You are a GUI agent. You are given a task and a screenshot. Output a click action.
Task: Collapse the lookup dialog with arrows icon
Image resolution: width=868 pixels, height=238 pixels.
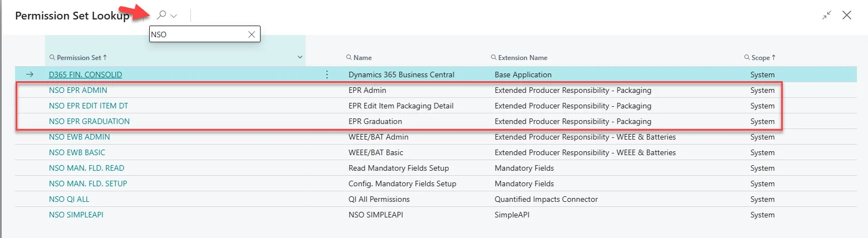coord(827,16)
